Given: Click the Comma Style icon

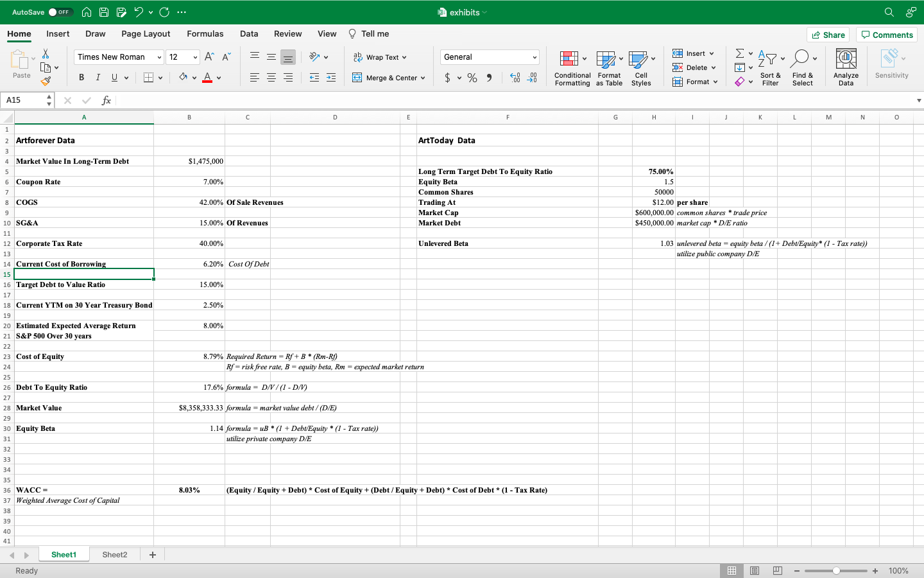Looking at the screenshot, I should 489,78.
